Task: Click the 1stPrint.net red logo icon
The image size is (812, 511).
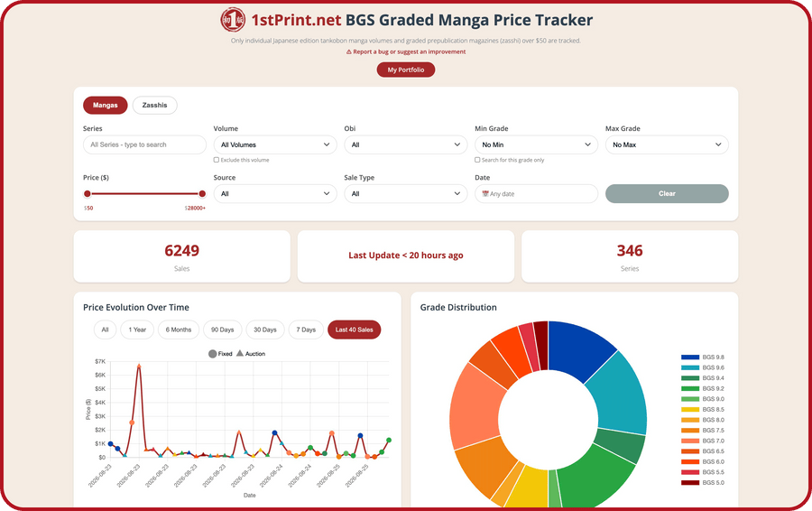Action: 233,20
